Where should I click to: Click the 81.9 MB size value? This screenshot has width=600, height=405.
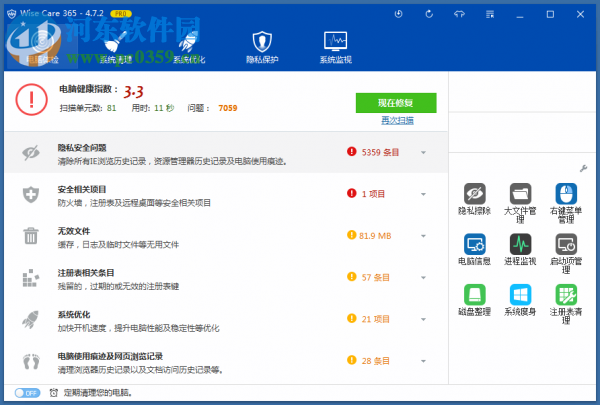375,236
